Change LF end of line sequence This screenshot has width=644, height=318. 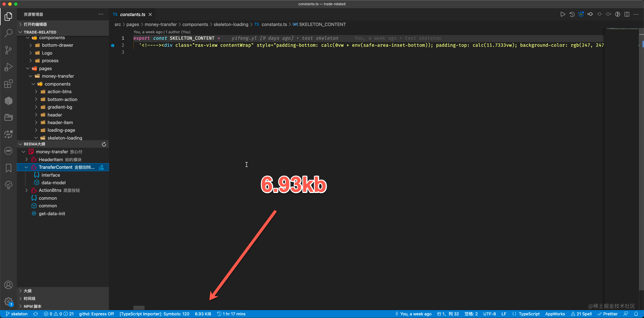[x=504, y=314]
